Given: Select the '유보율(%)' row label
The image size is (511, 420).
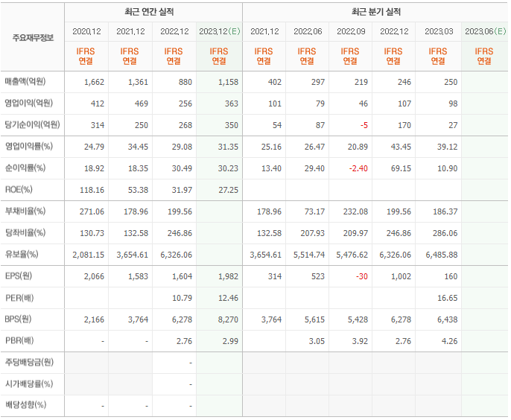Looking at the screenshot, I should click(x=22, y=254).
